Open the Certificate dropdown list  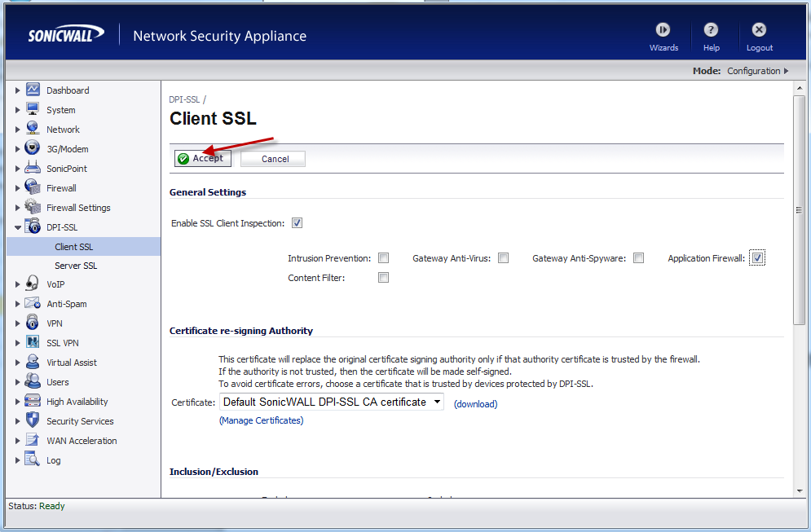point(332,402)
